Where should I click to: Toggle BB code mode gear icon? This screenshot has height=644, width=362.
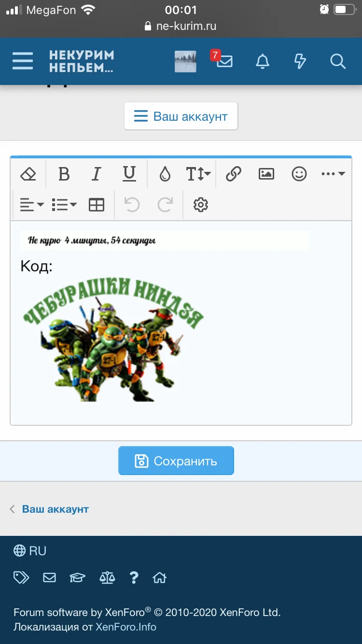point(201,205)
